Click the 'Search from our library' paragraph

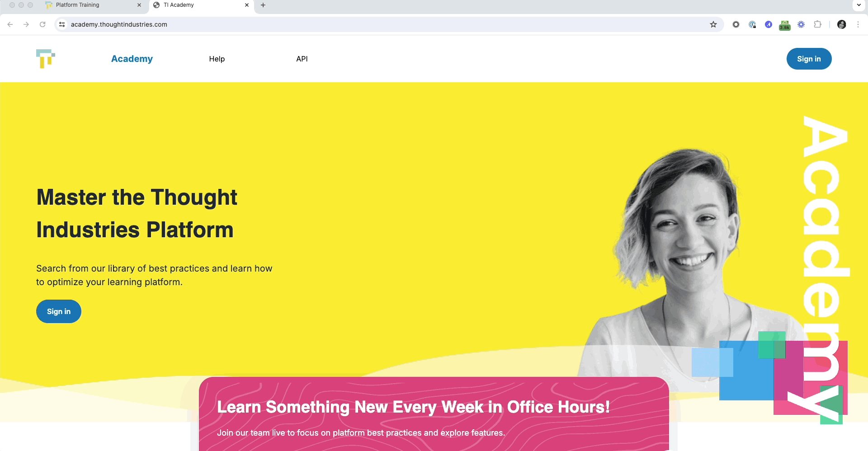[154, 275]
